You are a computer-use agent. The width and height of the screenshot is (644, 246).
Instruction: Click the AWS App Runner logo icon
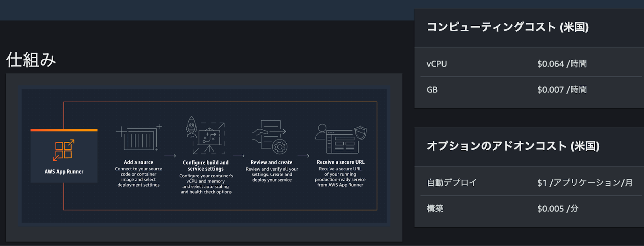(x=64, y=150)
